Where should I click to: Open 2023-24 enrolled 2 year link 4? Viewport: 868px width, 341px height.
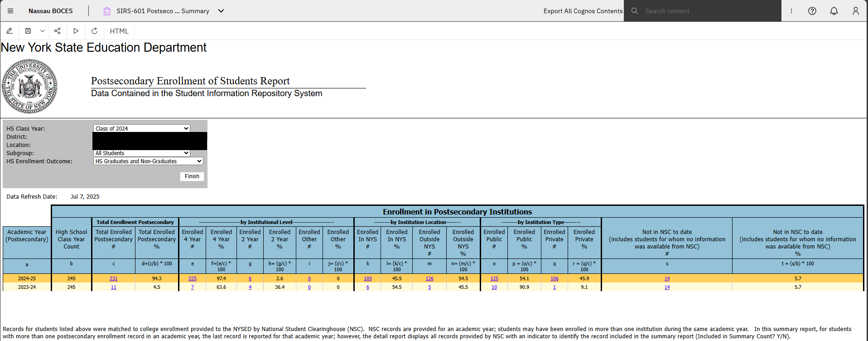250,287
